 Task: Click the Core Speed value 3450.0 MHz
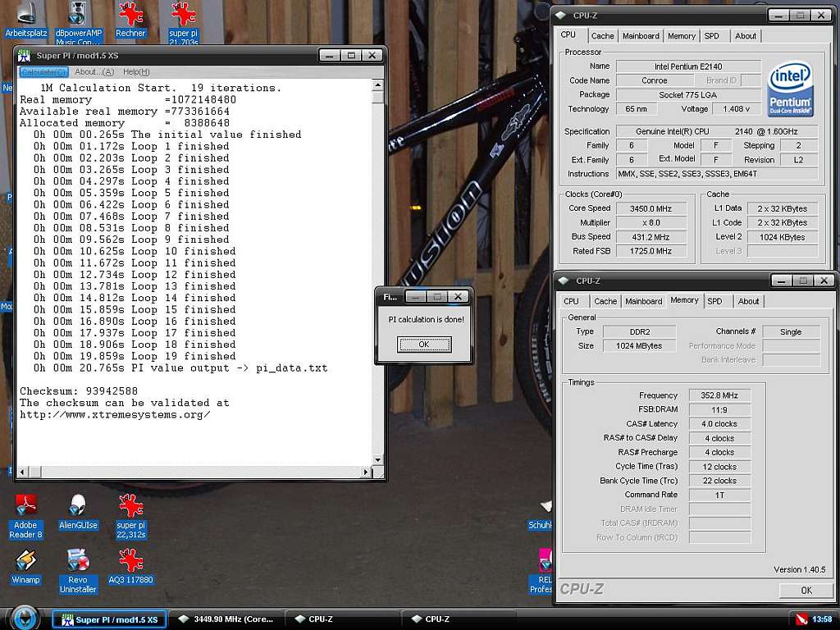(x=651, y=208)
